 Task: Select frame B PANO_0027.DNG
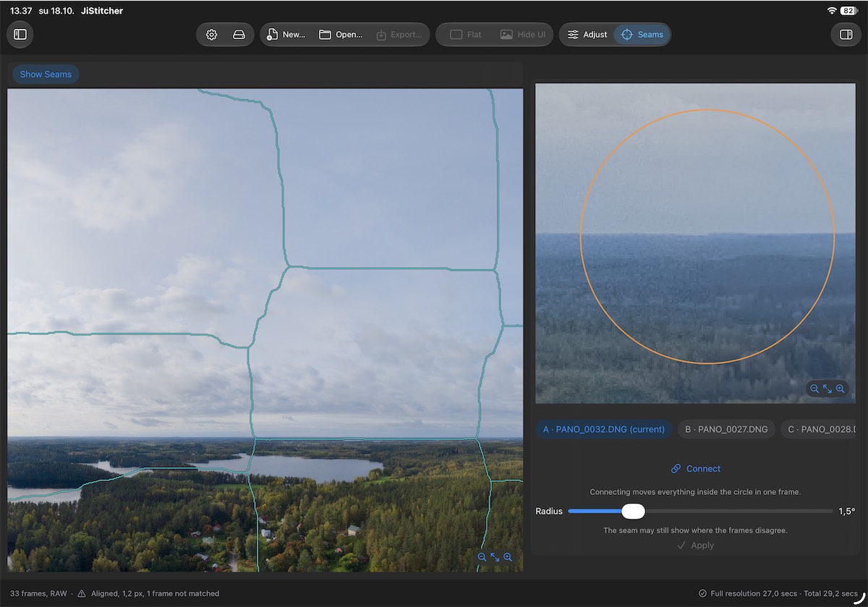[x=726, y=429]
